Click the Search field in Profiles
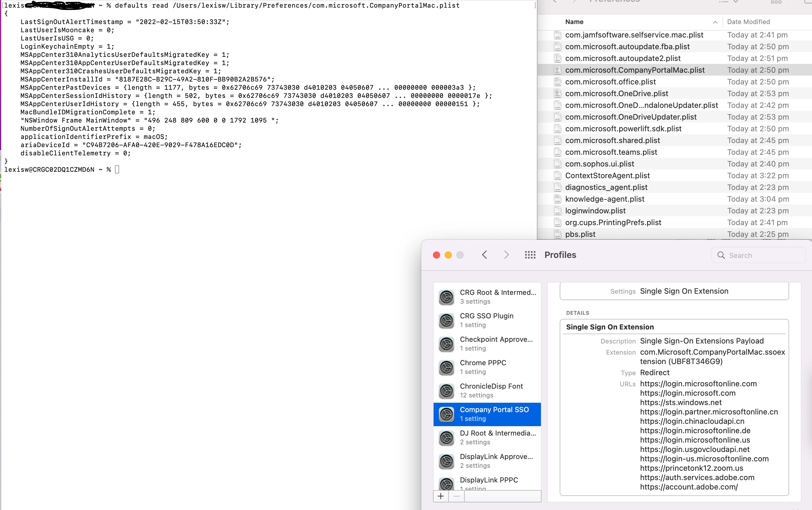This screenshot has height=510, width=812. (758, 255)
